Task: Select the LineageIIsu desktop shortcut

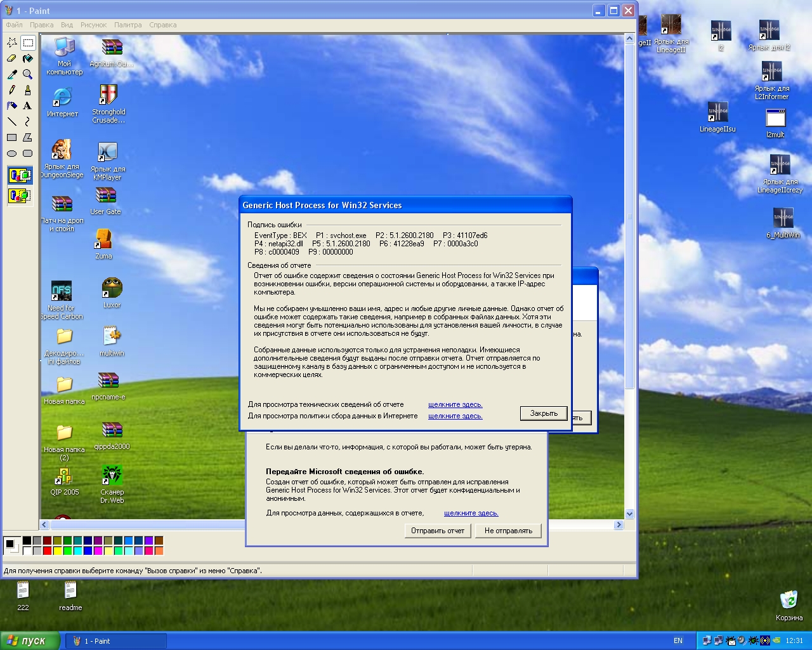Action: pyautogui.click(x=717, y=117)
